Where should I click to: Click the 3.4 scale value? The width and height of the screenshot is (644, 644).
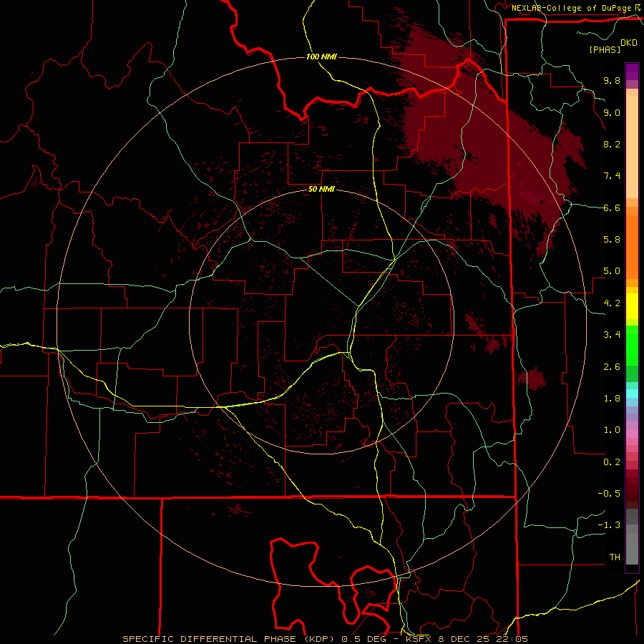pyautogui.click(x=612, y=335)
